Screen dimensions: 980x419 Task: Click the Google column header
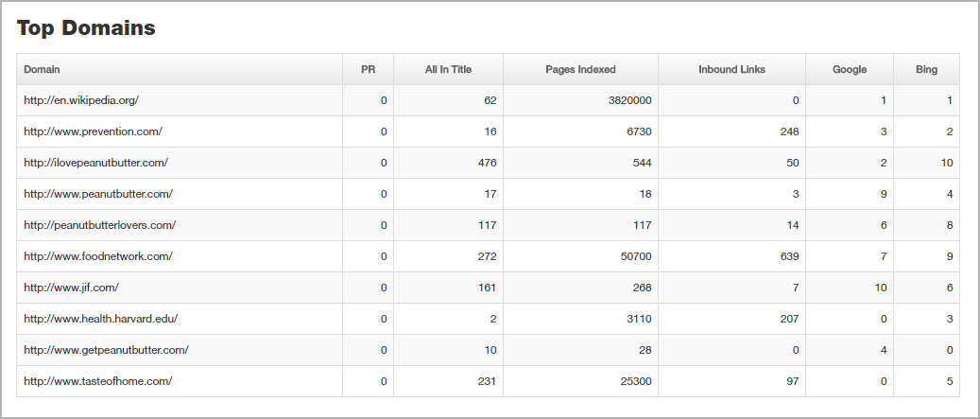pos(850,69)
